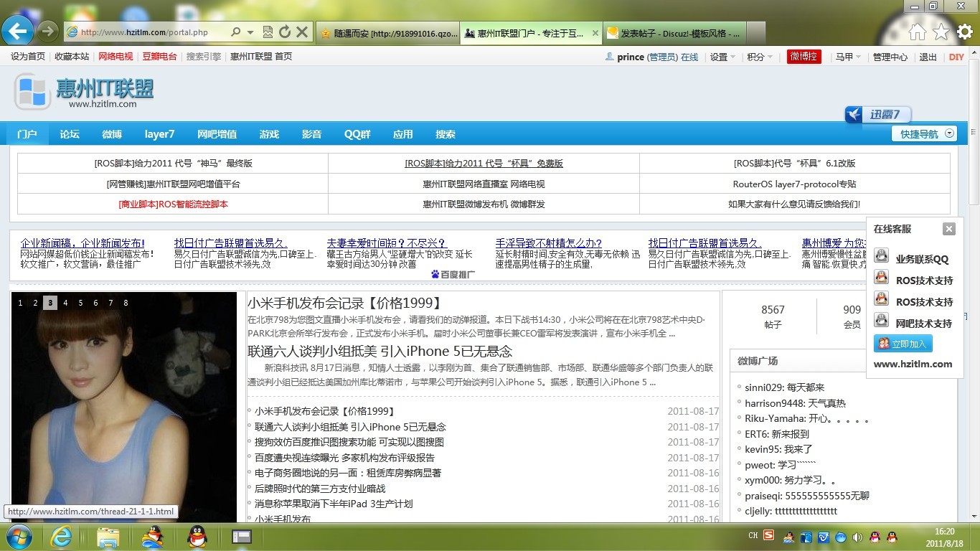Click QQ avatar beside 网吧技术支持
980x551 pixels.
(x=882, y=321)
